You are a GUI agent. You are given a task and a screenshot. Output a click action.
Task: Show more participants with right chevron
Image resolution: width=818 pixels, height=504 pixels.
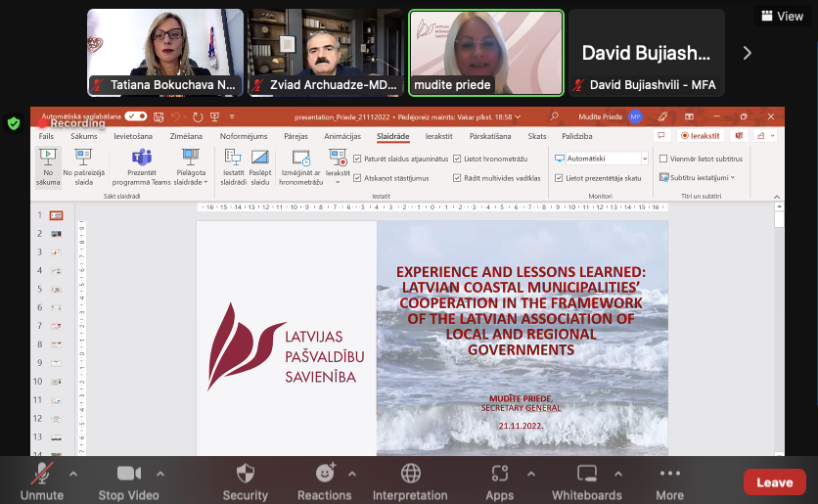pos(748,53)
